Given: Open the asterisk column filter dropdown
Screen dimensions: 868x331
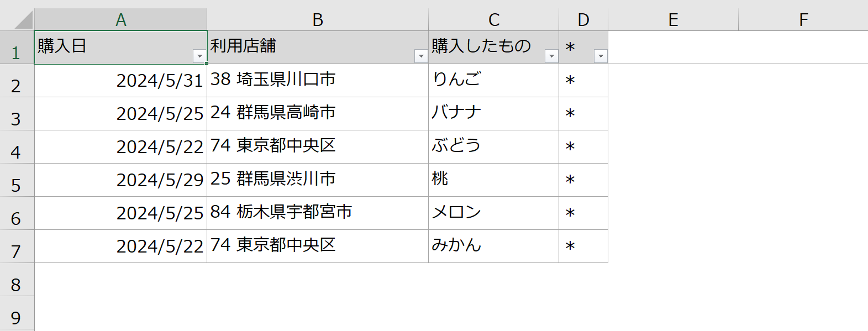Looking at the screenshot, I should (x=601, y=56).
